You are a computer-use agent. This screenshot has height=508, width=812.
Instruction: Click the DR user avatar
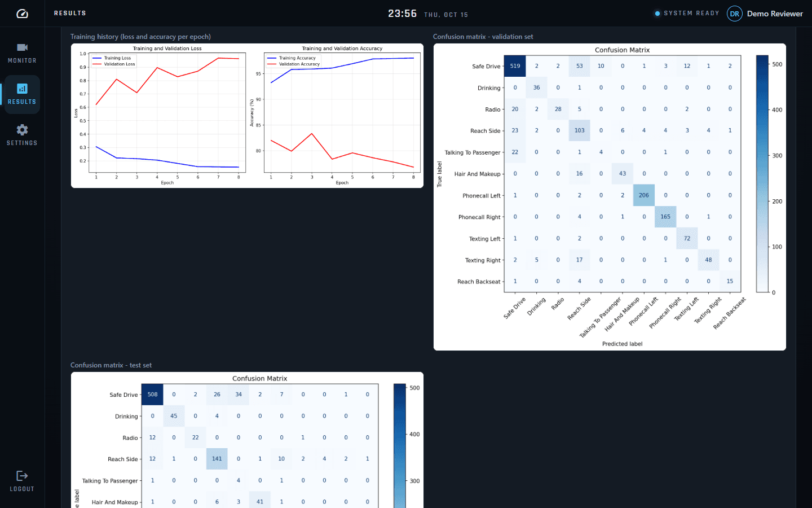(735, 14)
